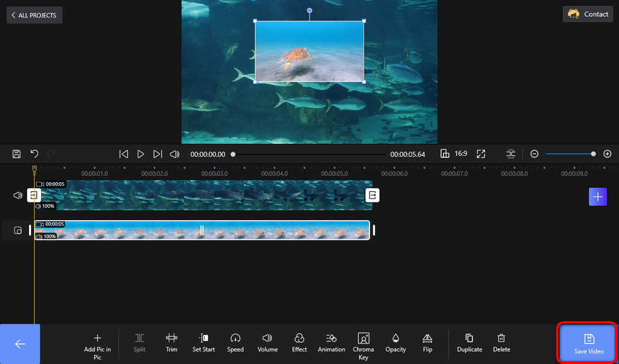The image size is (619, 364).
Task: Mute the preview volume icon
Action: (x=174, y=154)
